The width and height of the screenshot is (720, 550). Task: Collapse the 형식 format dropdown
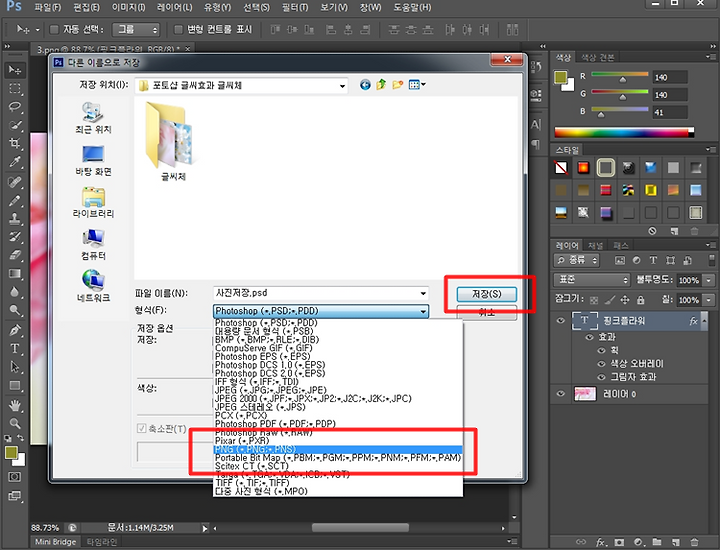[423, 311]
